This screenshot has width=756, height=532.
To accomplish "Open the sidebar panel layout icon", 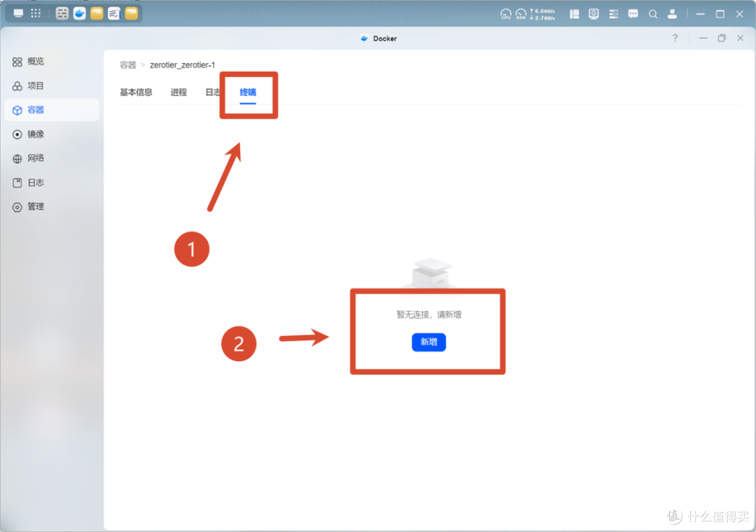I will coord(574,14).
